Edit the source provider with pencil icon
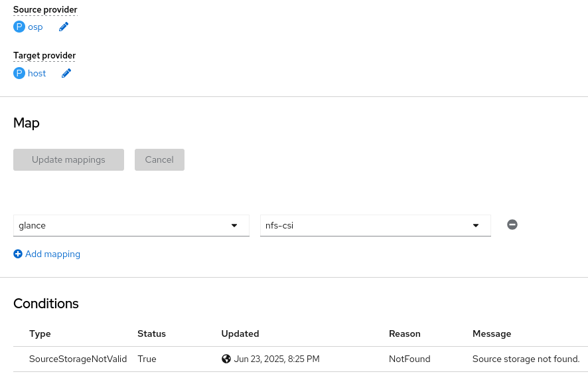This screenshot has height=378, width=588. point(64,27)
